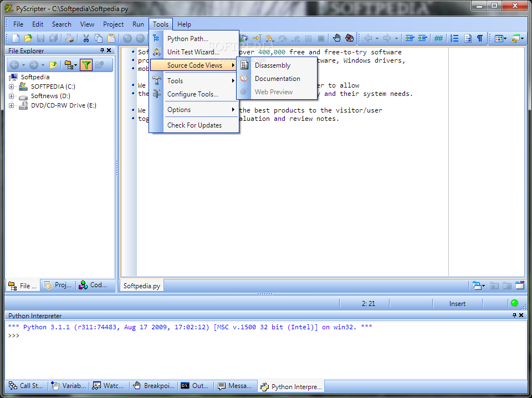Open the Messa... panel tab

coord(235,385)
